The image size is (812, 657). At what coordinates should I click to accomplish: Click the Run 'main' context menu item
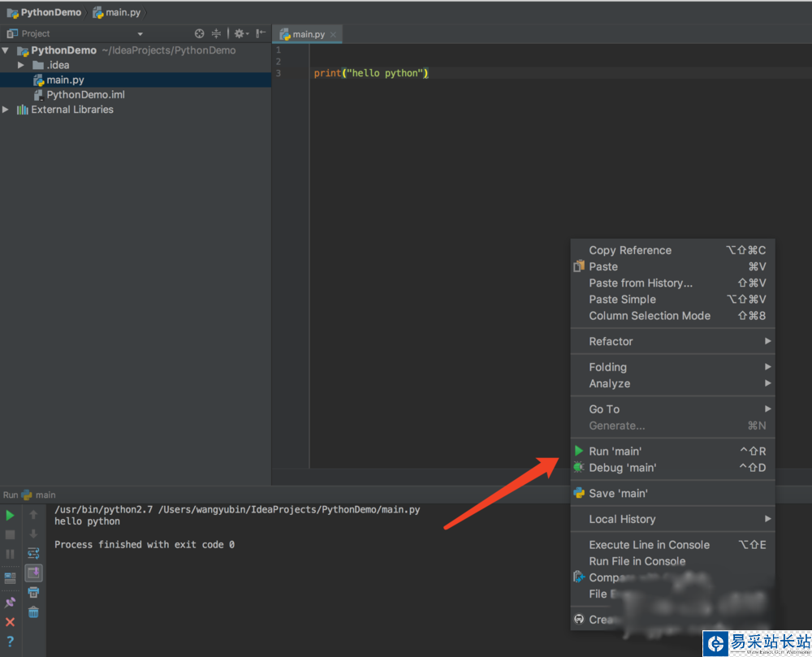coord(672,451)
